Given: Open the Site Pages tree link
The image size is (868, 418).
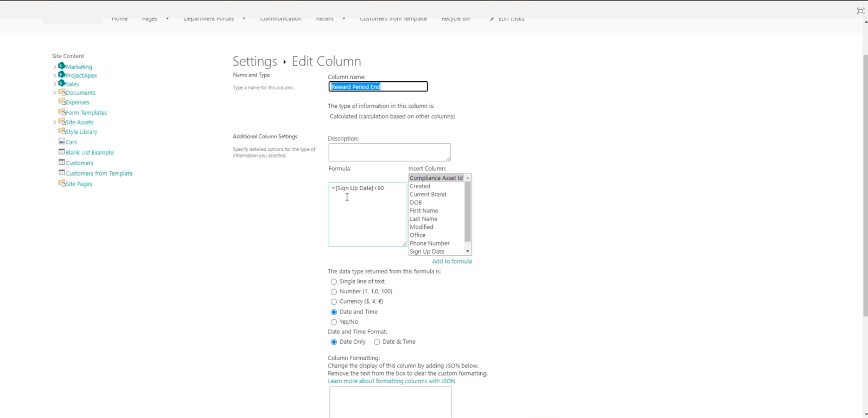Looking at the screenshot, I should 79,184.
